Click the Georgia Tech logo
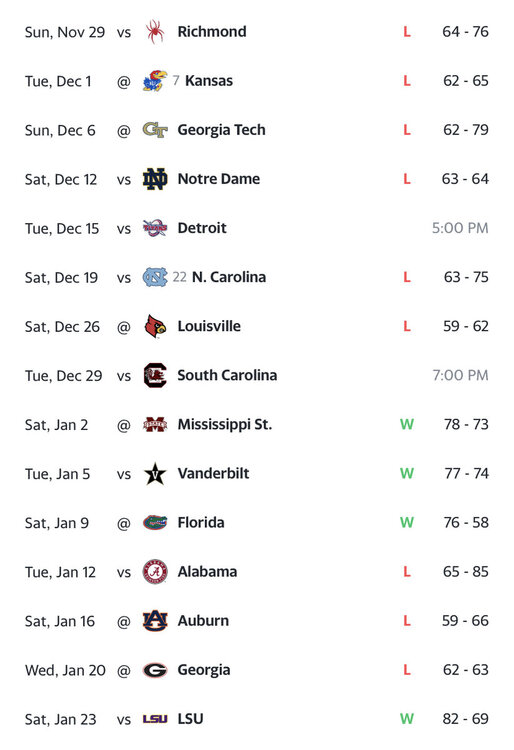The width and height of the screenshot is (514, 750). [x=155, y=130]
